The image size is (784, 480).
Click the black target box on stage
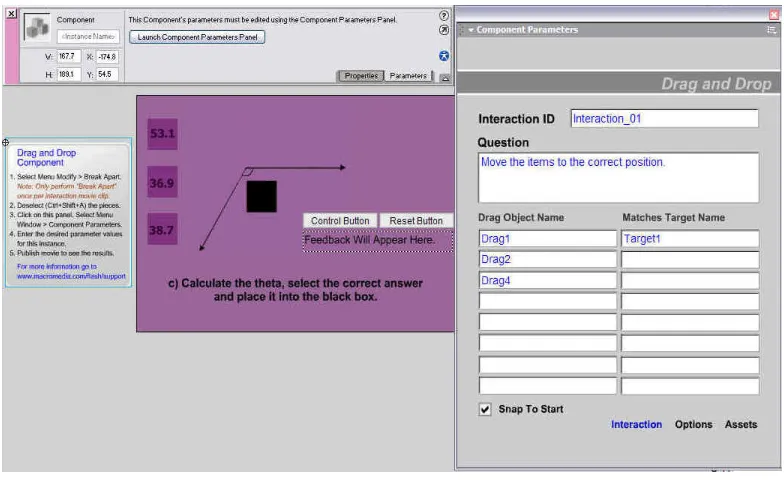pyautogui.click(x=262, y=196)
